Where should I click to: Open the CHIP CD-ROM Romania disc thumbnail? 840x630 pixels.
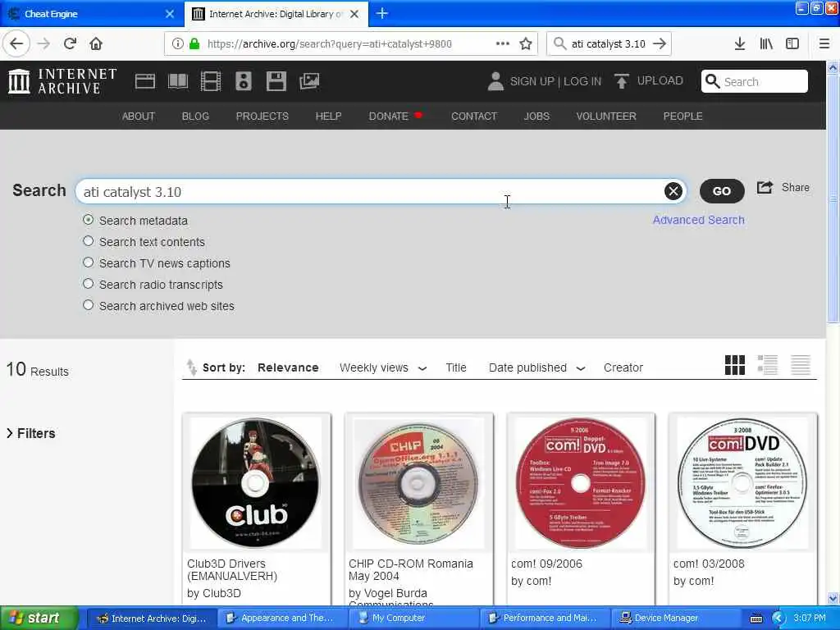tap(418, 482)
